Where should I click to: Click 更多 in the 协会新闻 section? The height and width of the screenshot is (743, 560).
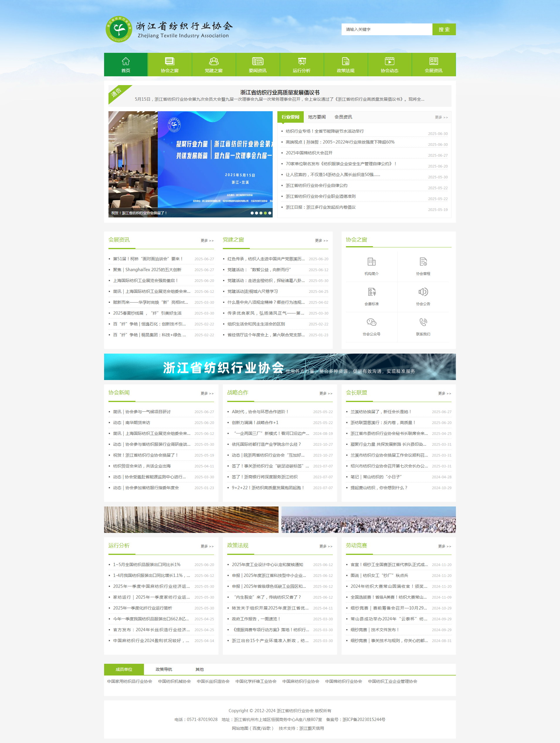(207, 393)
